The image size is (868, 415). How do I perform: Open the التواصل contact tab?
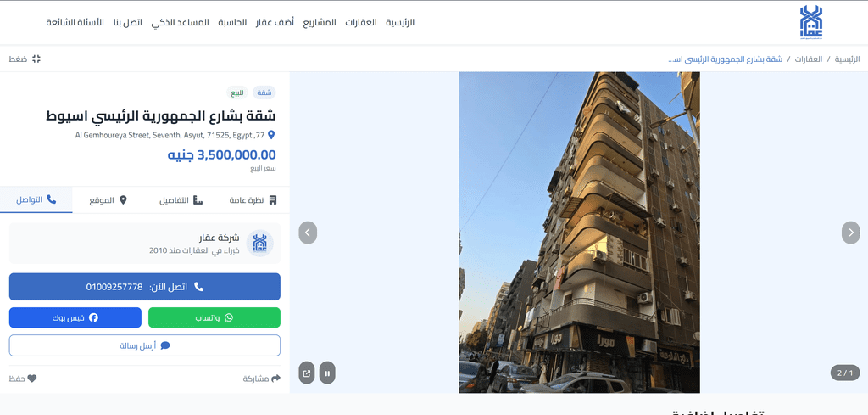click(36, 199)
